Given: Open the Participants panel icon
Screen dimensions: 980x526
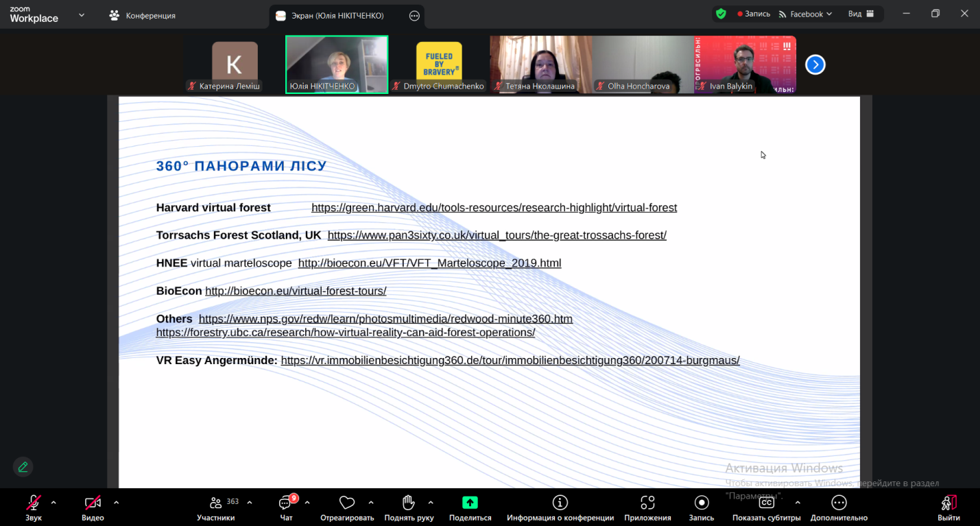Looking at the screenshot, I should (215, 503).
